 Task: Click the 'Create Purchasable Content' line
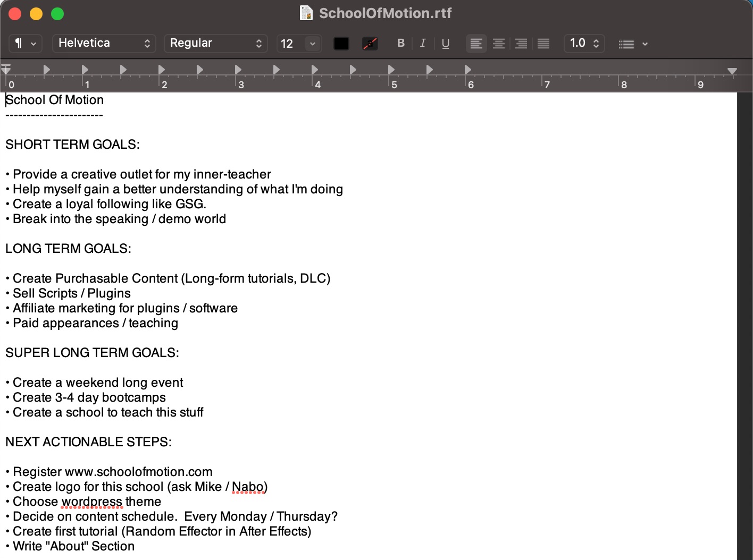coord(168,278)
